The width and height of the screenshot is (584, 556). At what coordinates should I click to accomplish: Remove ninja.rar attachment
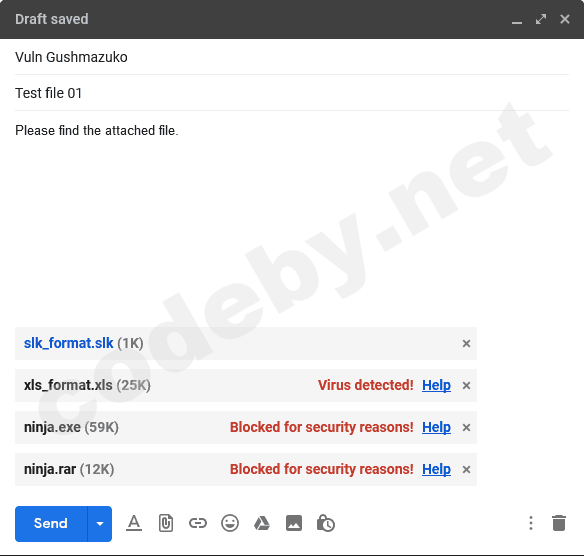coord(466,470)
